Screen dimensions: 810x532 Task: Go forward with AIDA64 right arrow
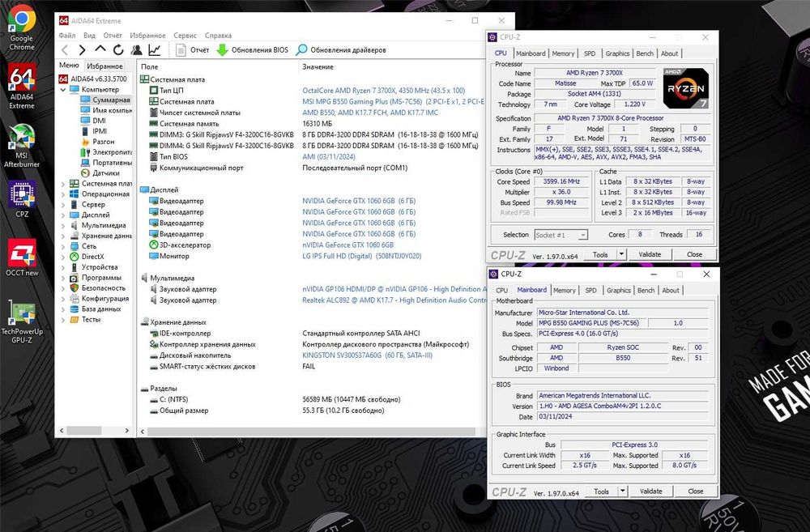click(x=82, y=50)
